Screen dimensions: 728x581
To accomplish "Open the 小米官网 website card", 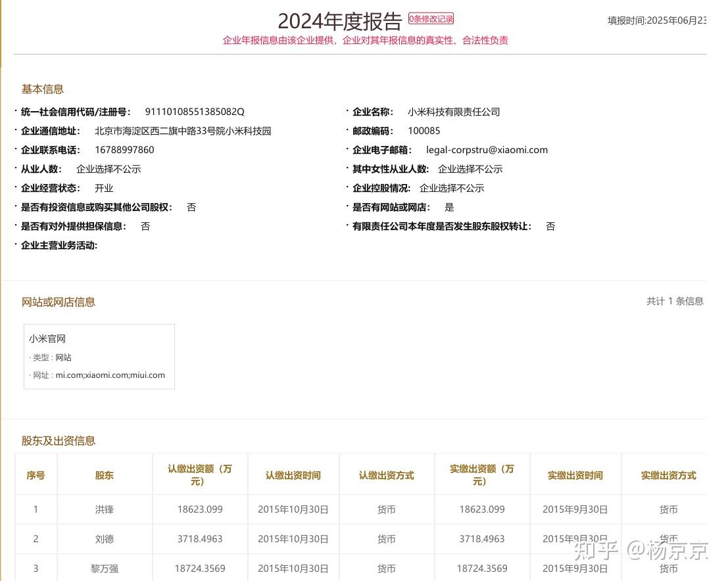I will [99, 356].
